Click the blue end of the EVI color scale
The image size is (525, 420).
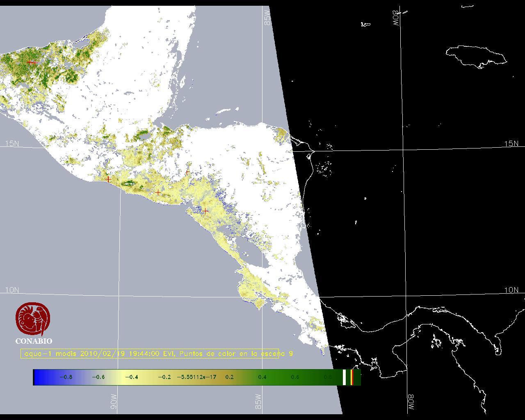(x=39, y=377)
